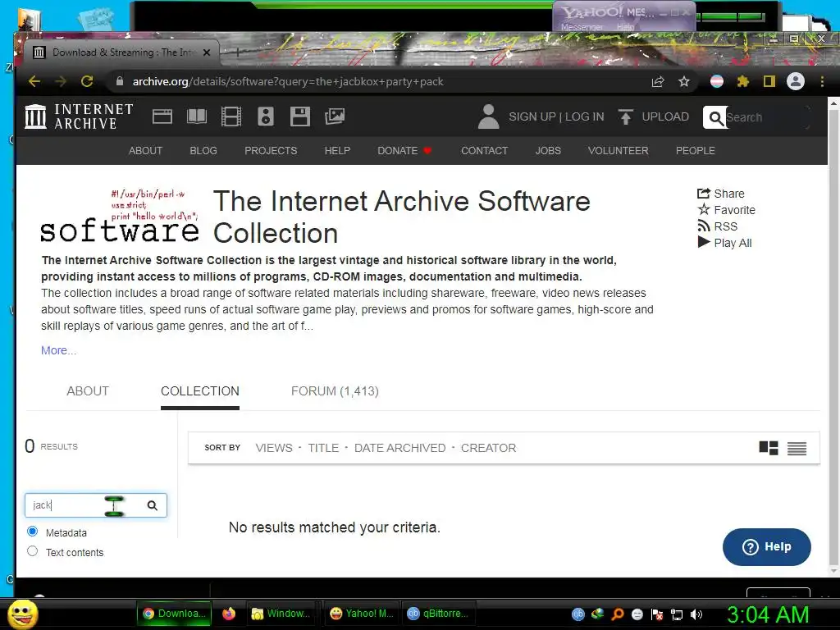
Task: Open ABOUT in the navigation bar
Action: coord(145,151)
